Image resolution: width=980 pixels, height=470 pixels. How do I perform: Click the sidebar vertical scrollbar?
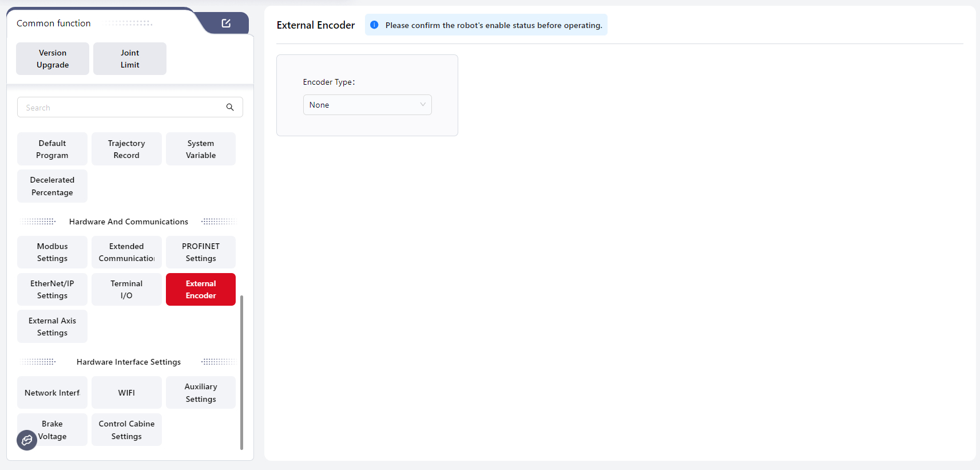241,372
